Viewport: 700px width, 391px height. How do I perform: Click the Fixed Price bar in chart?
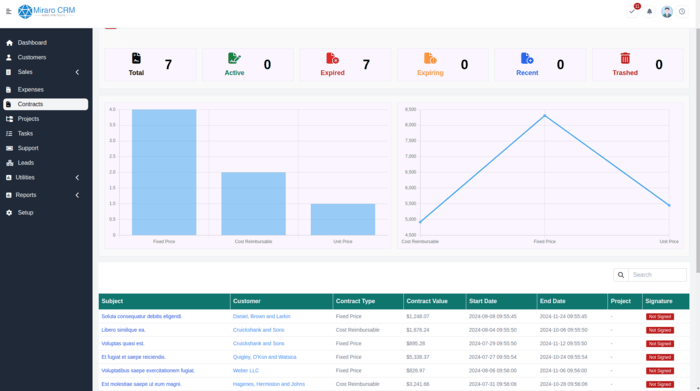coord(164,172)
